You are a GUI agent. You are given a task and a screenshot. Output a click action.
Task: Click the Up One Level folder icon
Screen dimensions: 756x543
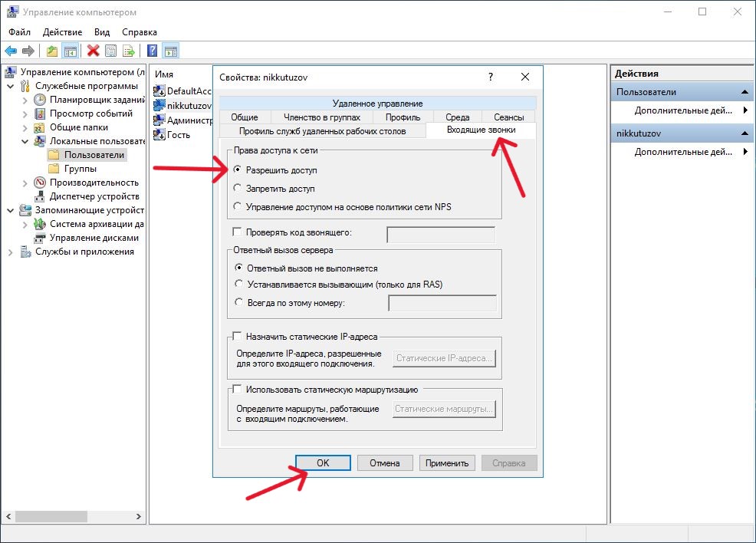(51, 51)
